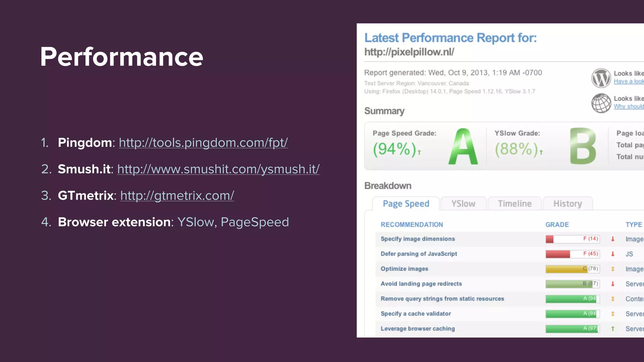The image size is (644, 362).
Task: Click the large green A grade letter
Action: tap(463, 146)
